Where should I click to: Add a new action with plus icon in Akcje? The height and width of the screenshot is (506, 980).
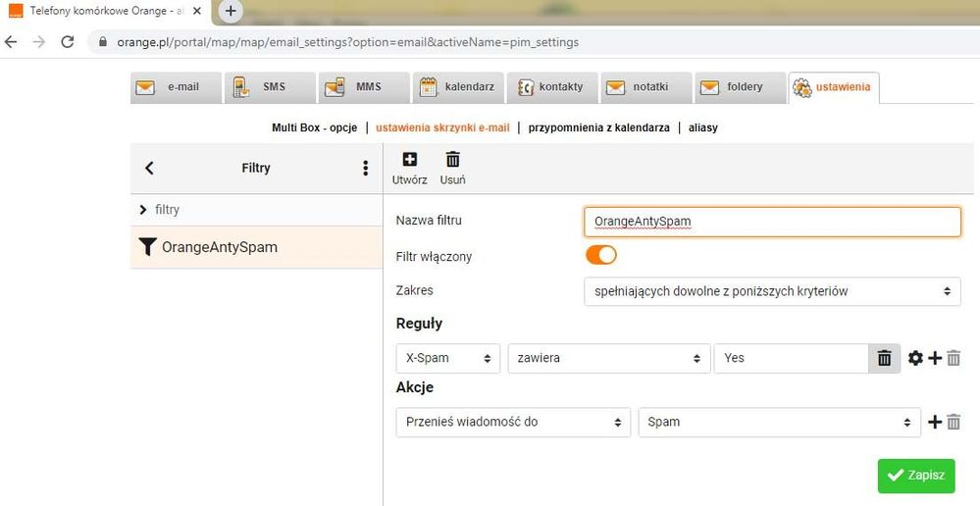tap(935, 422)
